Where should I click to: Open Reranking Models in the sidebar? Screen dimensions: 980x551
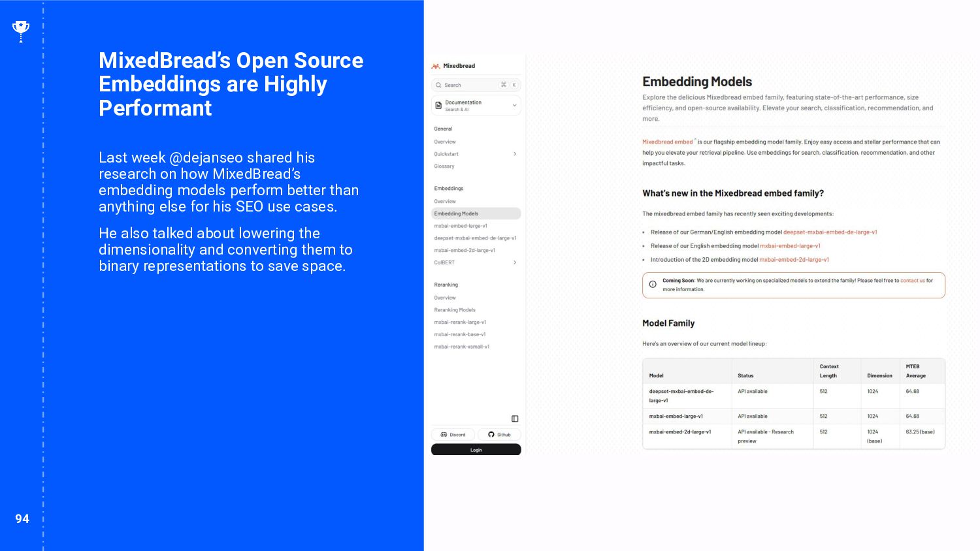(x=455, y=310)
